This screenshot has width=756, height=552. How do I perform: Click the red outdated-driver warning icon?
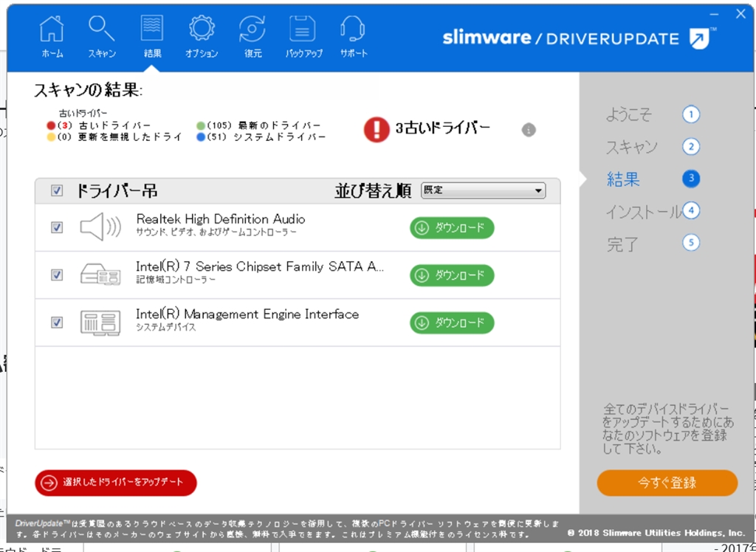point(377,129)
